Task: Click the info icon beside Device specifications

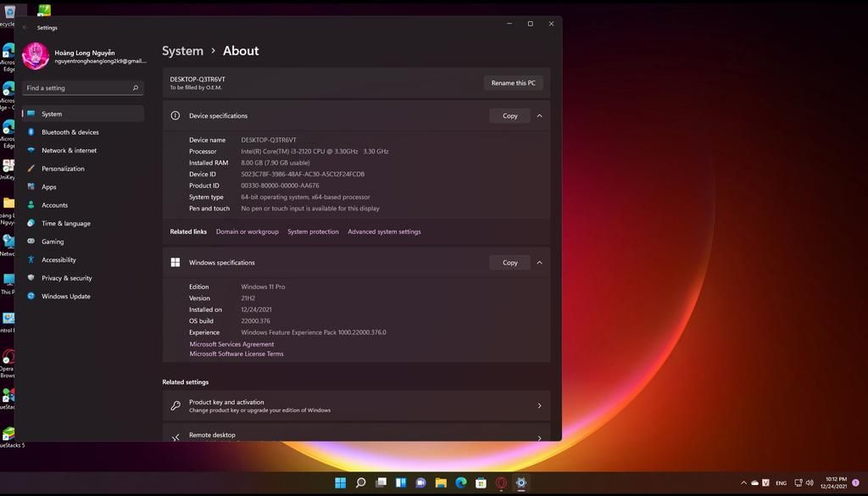Action: click(175, 115)
